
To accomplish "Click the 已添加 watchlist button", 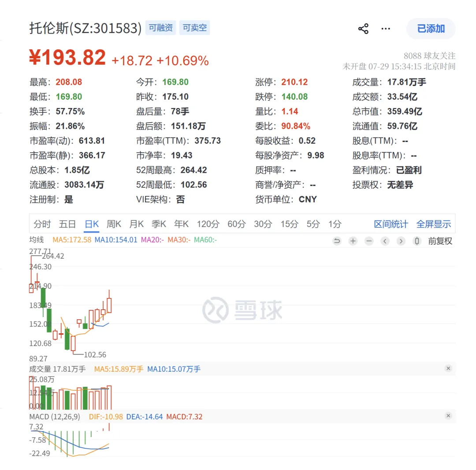I will (431, 29).
